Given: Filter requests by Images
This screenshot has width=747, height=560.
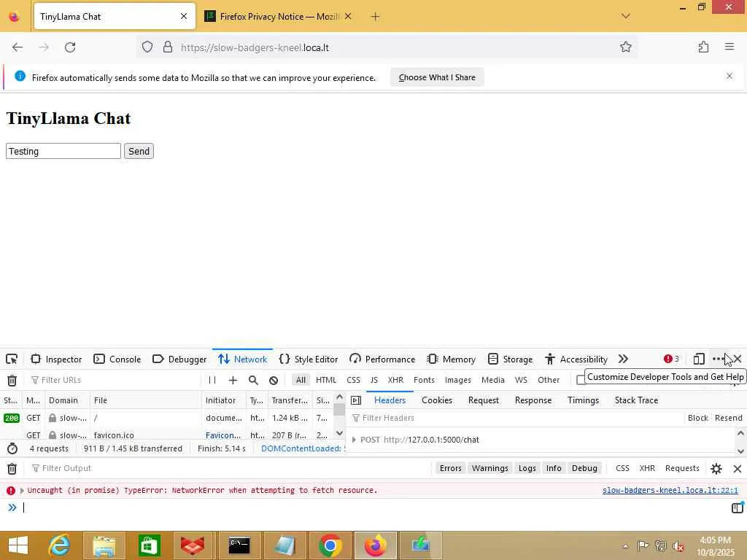Looking at the screenshot, I should pyautogui.click(x=458, y=380).
